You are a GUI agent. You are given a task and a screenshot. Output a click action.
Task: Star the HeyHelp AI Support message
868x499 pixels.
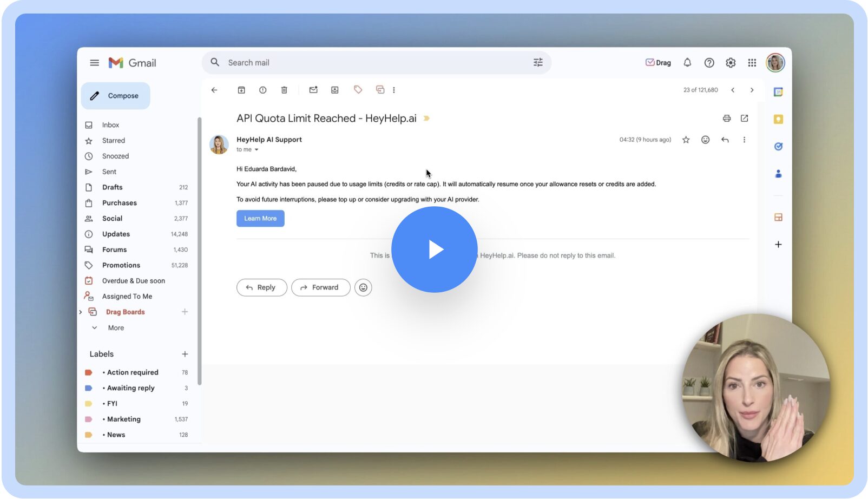pyautogui.click(x=686, y=140)
